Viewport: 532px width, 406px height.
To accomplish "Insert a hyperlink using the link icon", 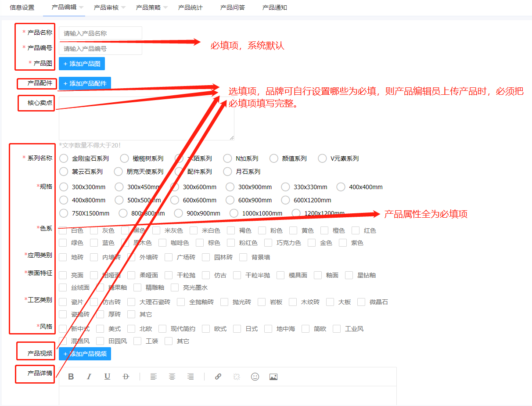I will coord(218,377).
